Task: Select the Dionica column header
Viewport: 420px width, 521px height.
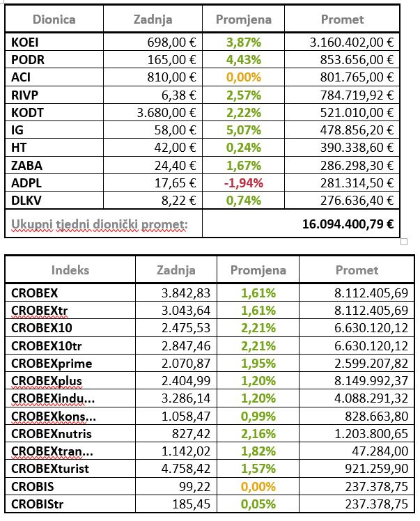Action: [55, 20]
